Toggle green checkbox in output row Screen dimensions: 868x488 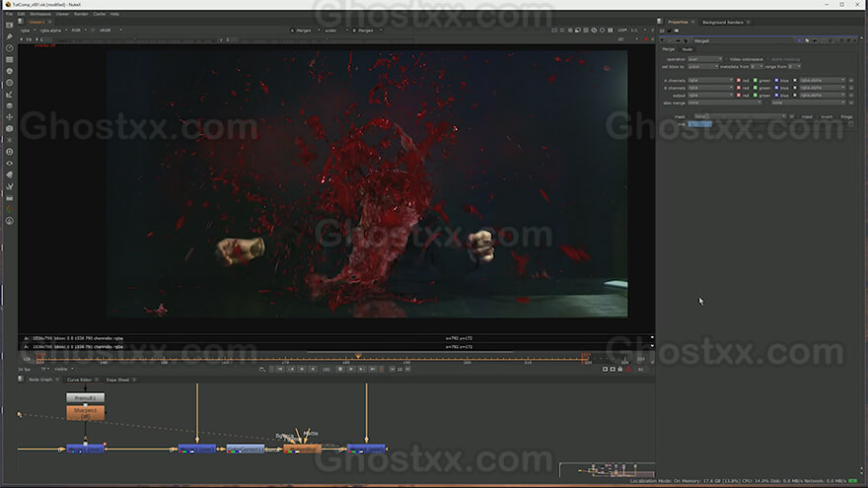[756, 96]
